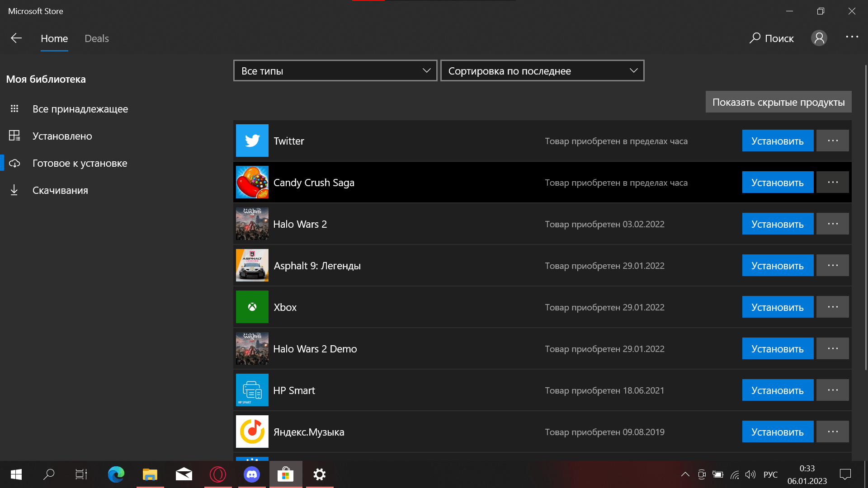Screen dimensions: 868x488
Task: Open more options for Яндекс.Музыка
Action: tap(833, 432)
